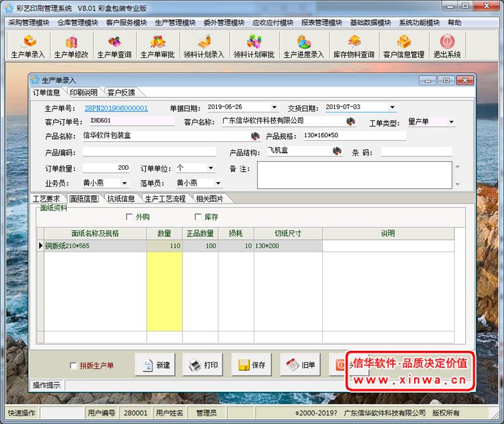Open 生产进度录入 toolbar icon
504x424 pixels.
click(x=304, y=46)
